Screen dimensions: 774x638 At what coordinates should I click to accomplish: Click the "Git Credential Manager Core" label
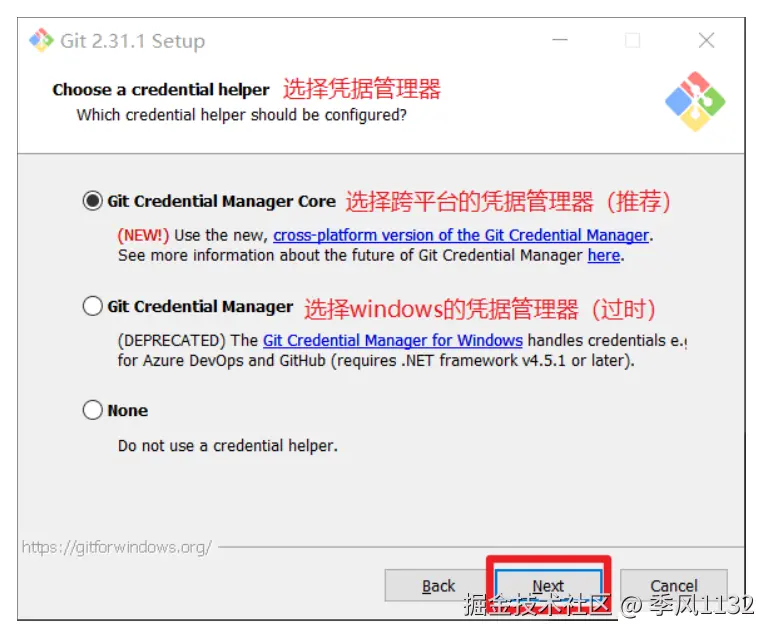[x=221, y=201]
